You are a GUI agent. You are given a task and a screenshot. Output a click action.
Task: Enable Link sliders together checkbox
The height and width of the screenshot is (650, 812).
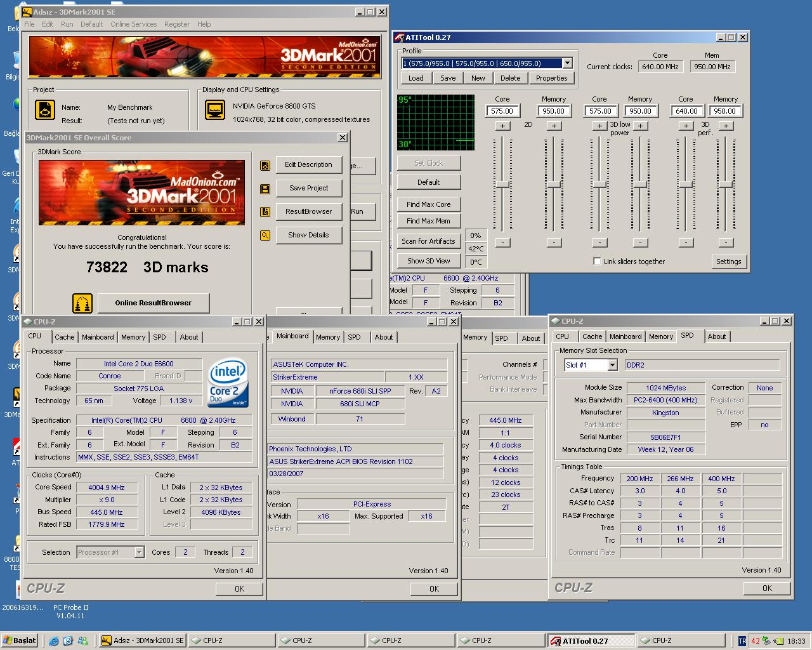597,262
